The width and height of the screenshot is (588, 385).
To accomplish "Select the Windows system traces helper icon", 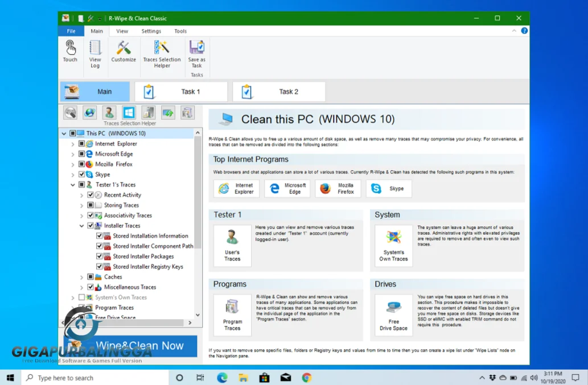I will [129, 113].
